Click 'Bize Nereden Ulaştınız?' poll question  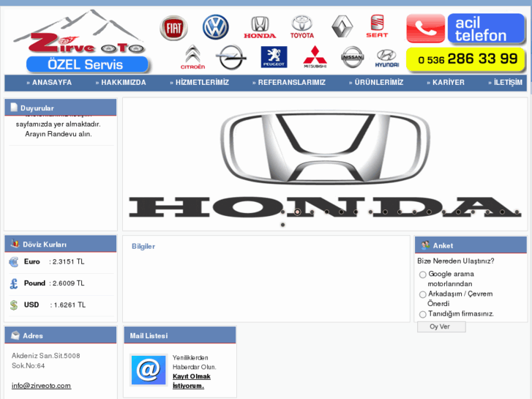pos(456,261)
